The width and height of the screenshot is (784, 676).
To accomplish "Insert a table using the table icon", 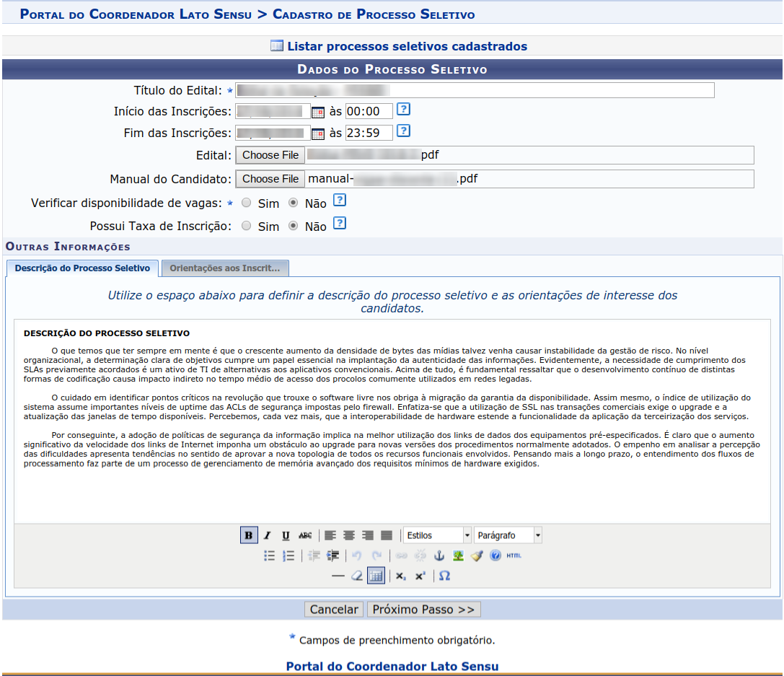I will click(x=376, y=576).
